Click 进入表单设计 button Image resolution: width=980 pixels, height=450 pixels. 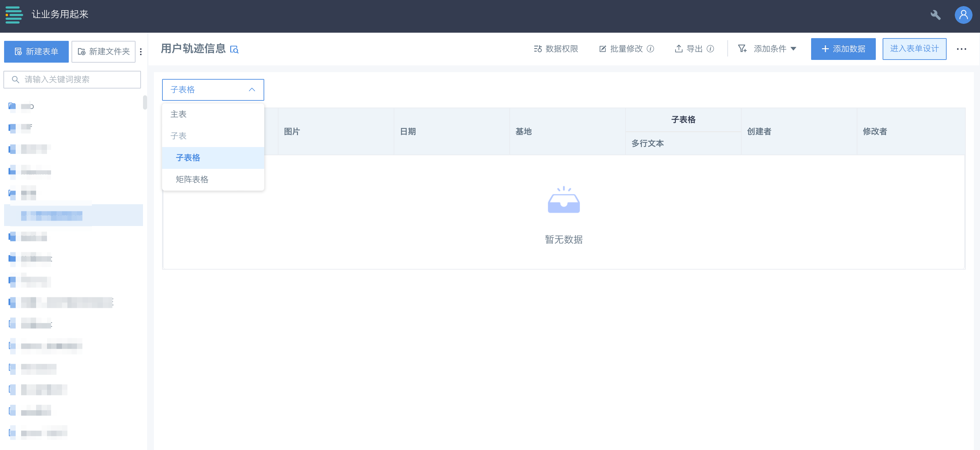914,49
